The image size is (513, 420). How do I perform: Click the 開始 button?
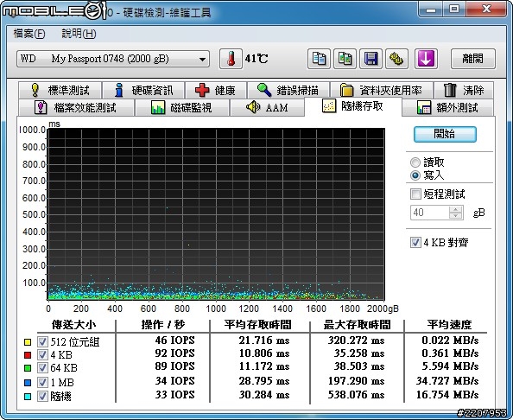(445, 134)
